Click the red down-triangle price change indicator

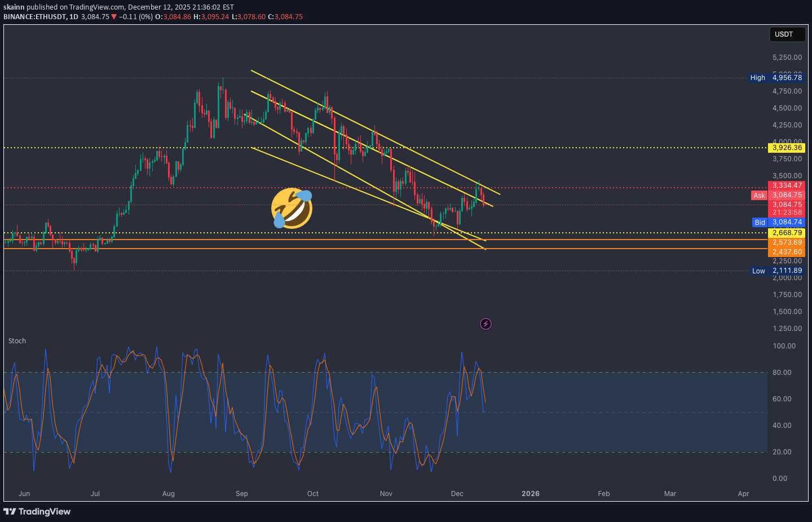[x=114, y=17]
